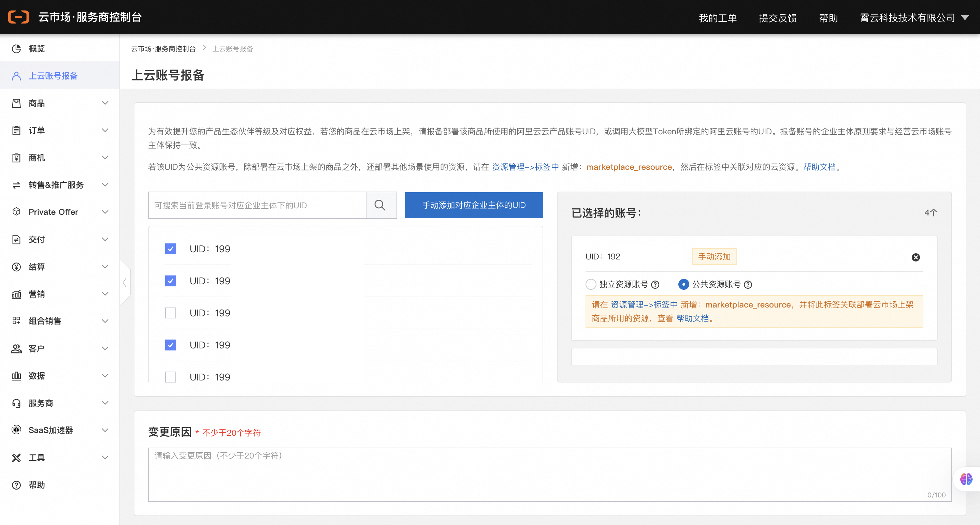Expand the 商机 menu chevron
Image resolution: width=980 pixels, height=525 pixels.
tap(105, 157)
